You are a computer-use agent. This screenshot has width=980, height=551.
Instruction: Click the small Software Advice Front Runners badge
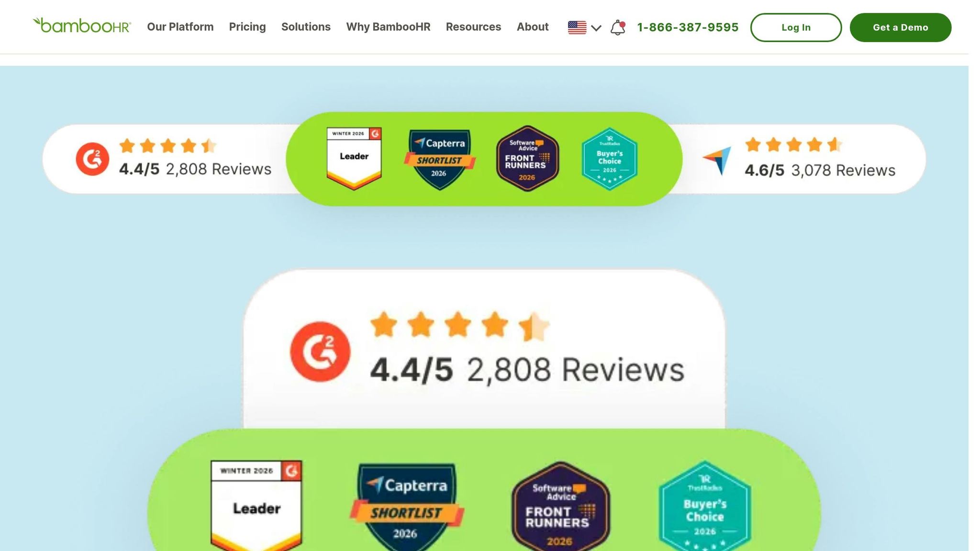point(527,159)
